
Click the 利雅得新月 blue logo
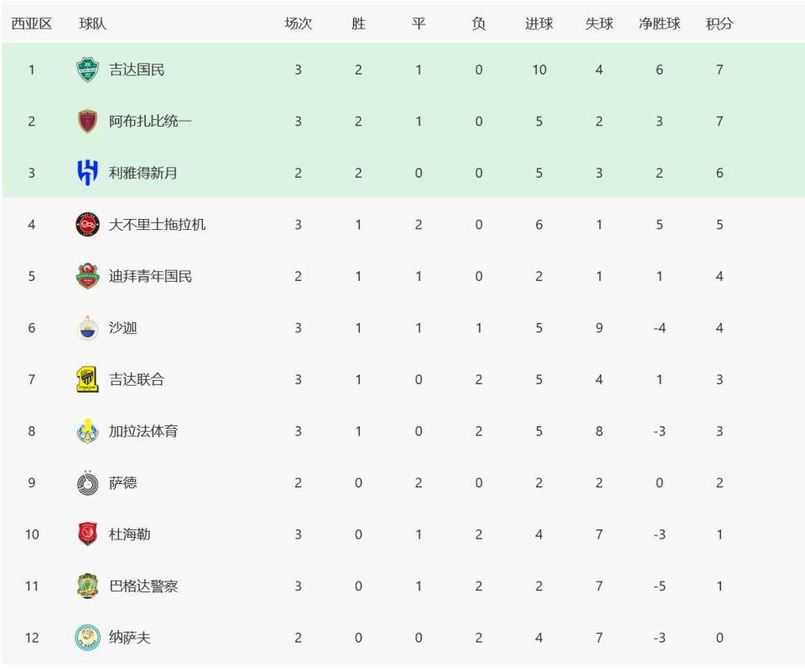(x=87, y=173)
